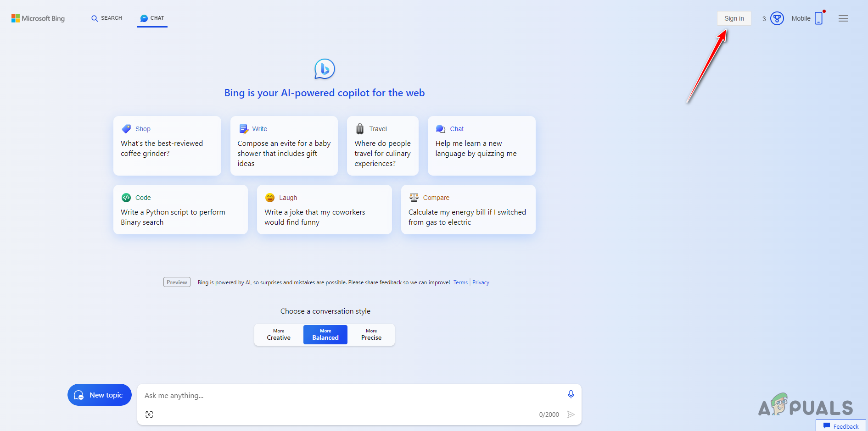This screenshot has width=868, height=431.
Task: Click the green Code icon
Action: coord(126,198)
